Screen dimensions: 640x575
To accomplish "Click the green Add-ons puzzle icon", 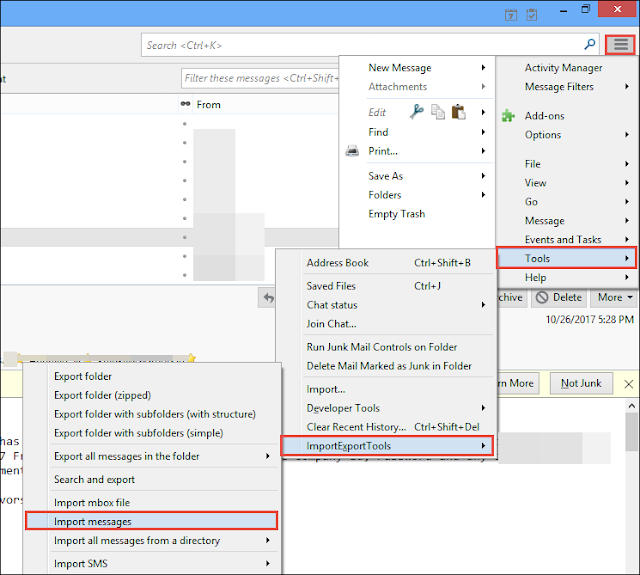I will [508, 115].
